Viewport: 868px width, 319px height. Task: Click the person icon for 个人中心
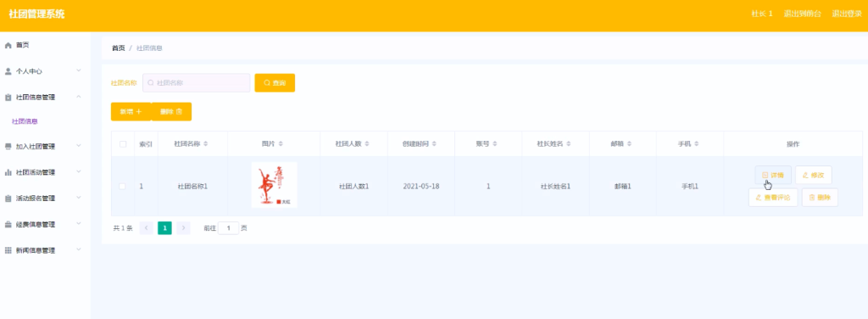[8, 71]
